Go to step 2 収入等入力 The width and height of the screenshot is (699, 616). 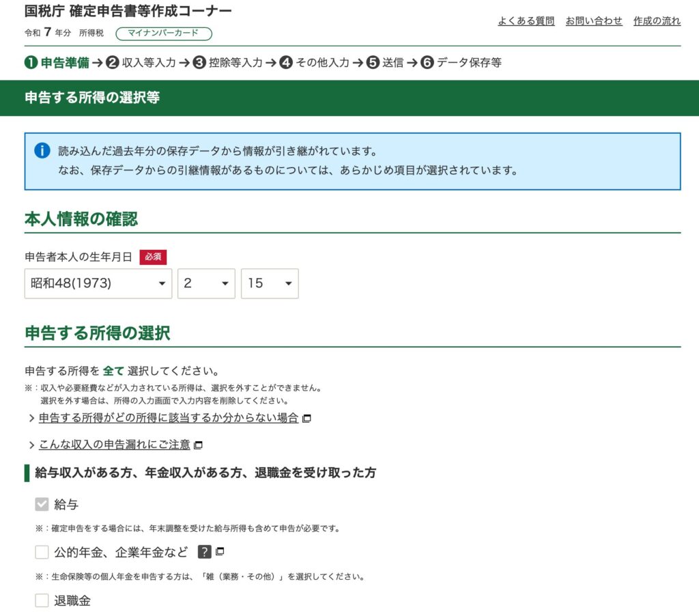click(x=141, y=63)
